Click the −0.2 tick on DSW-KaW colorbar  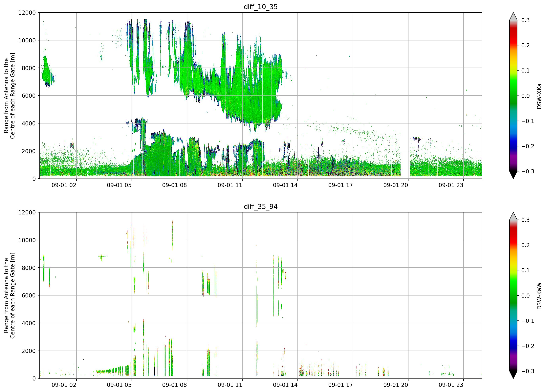[528, 346]
